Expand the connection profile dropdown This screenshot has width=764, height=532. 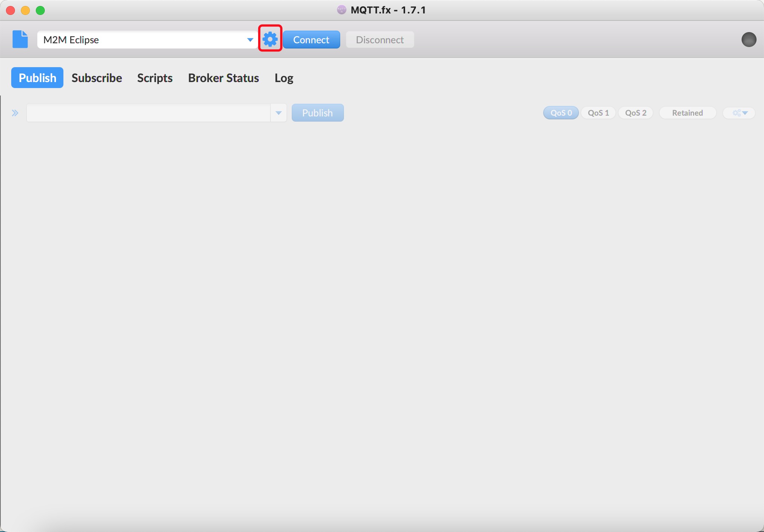(250, 39)
